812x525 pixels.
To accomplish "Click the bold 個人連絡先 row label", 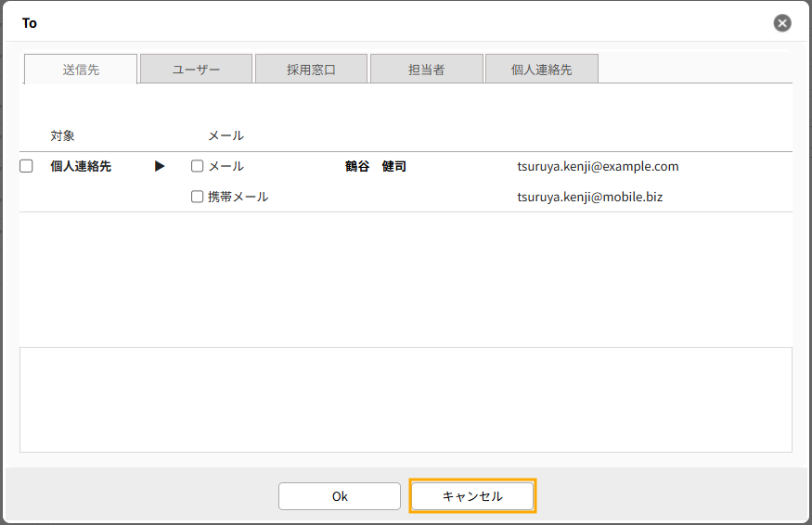I will 81,167.
